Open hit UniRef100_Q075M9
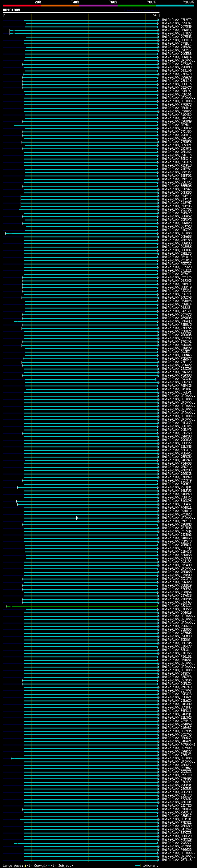 [177, 26]
